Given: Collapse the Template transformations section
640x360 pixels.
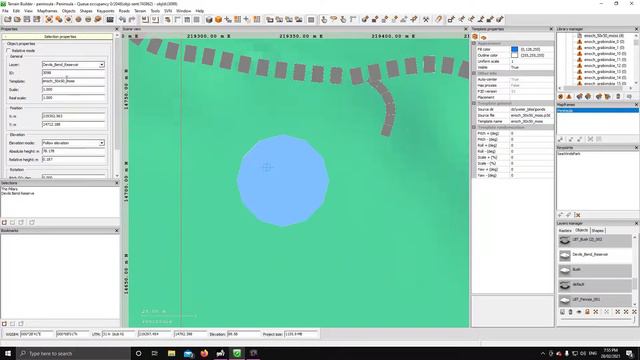Looking at the screenshot, I should click(474, 127).
